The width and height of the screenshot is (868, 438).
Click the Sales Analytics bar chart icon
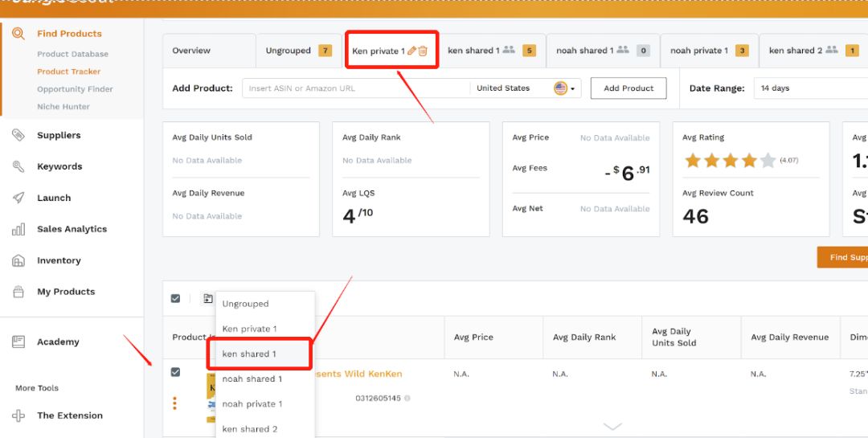[18, 229]
